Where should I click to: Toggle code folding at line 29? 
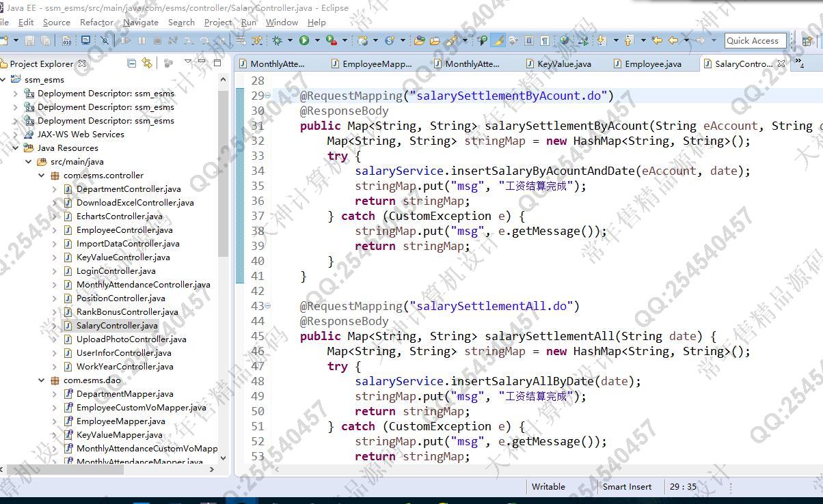[x=267, y=96]
